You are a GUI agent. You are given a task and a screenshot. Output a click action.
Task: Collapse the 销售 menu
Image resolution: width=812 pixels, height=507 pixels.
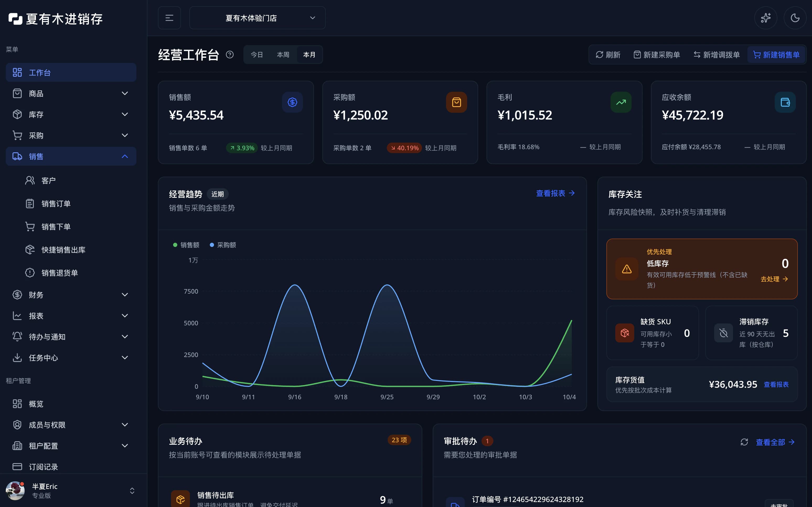pos(71,156)
